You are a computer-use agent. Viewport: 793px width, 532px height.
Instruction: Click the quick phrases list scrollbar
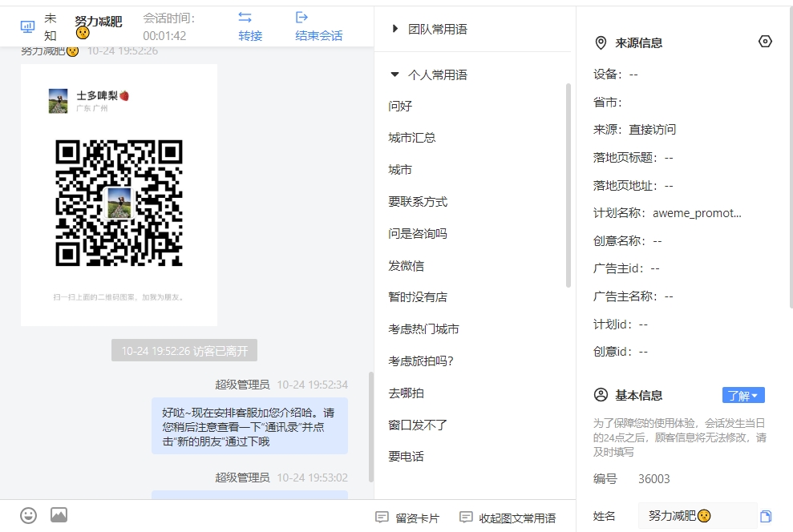(x=568, y=185)
